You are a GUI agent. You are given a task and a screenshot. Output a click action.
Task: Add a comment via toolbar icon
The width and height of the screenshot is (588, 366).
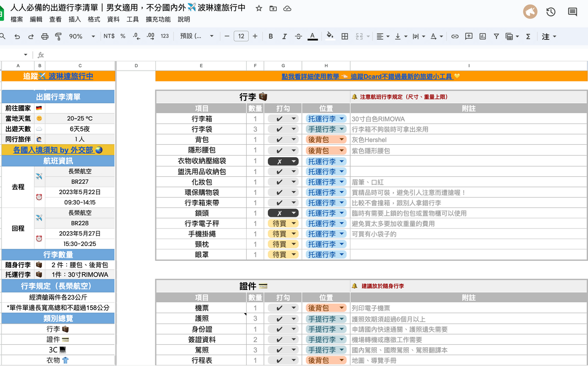click(468, 37)
